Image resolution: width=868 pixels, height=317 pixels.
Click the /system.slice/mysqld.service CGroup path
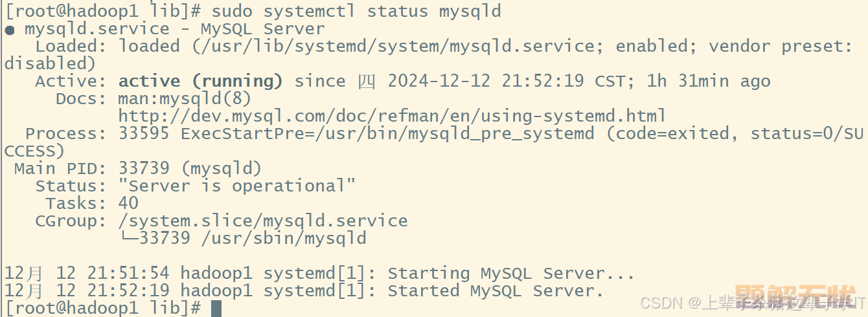tap(263, 221)
